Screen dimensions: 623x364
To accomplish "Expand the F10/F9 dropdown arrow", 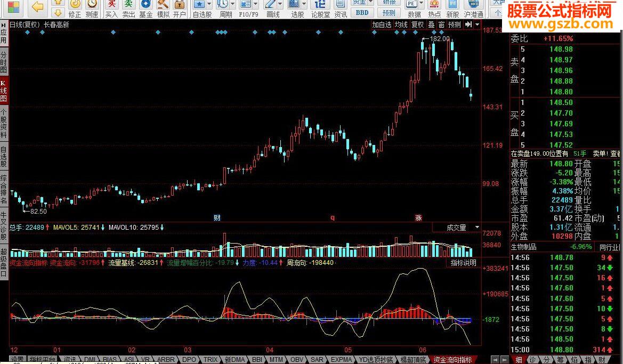I will pyautogui.click(x=256, y=4).
